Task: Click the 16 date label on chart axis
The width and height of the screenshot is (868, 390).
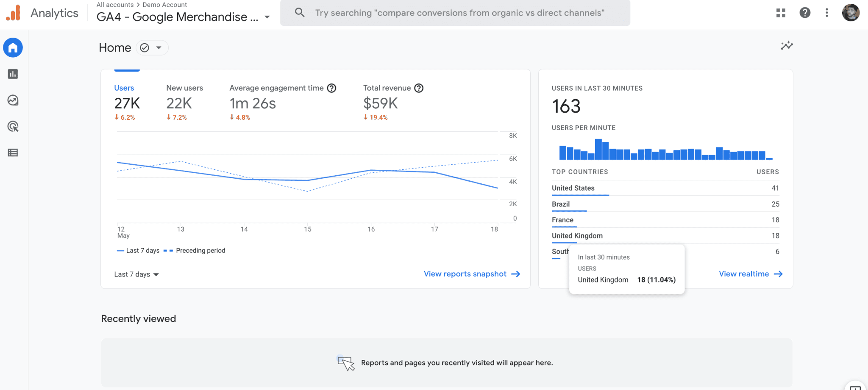Action: pos(371,229)
